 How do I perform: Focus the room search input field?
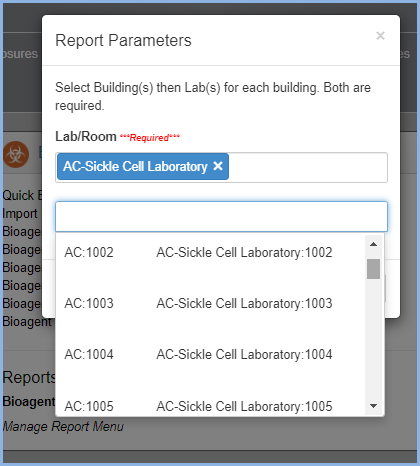click(x=221, y=216)
